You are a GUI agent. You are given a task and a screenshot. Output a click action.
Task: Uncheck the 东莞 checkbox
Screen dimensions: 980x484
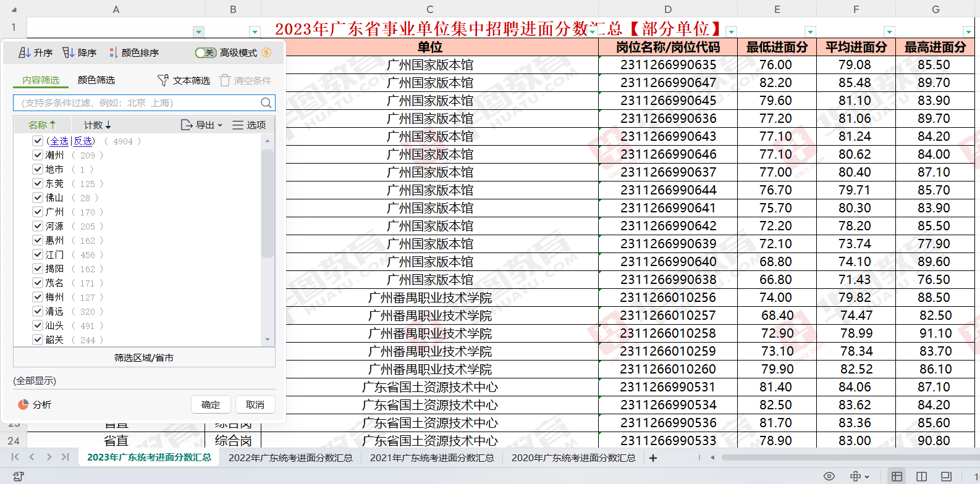point(38,183)
